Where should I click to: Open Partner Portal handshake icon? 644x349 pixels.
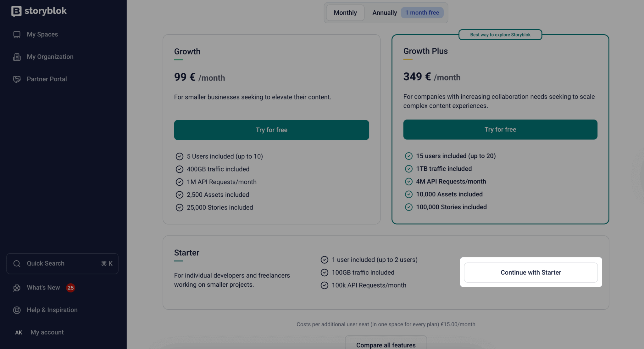pyautogui.click(x=17, y=79)
